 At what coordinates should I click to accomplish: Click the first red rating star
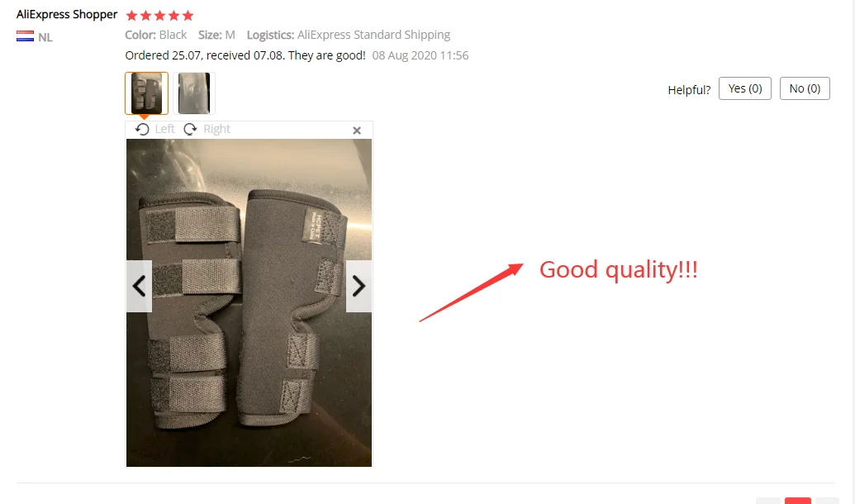pyautogui.click(x=131, y=15)
